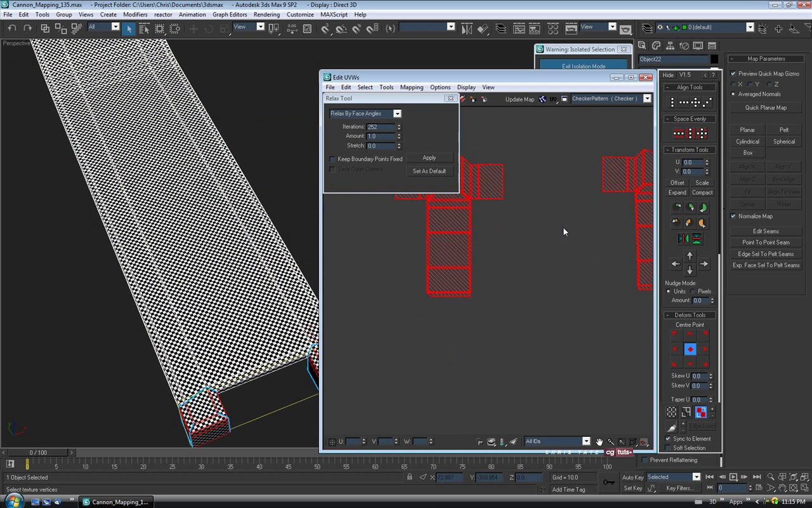Open the Material Editor icon

click(553, 28)
